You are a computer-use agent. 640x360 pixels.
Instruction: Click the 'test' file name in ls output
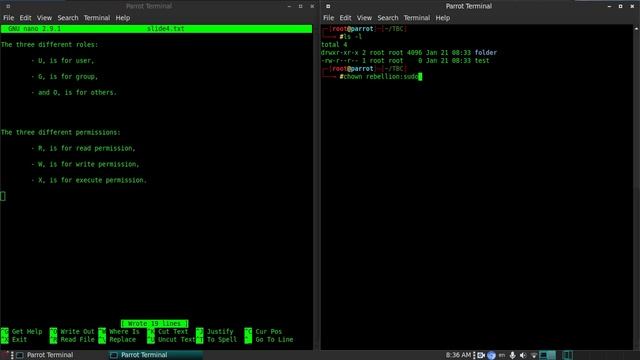point(482,60)
